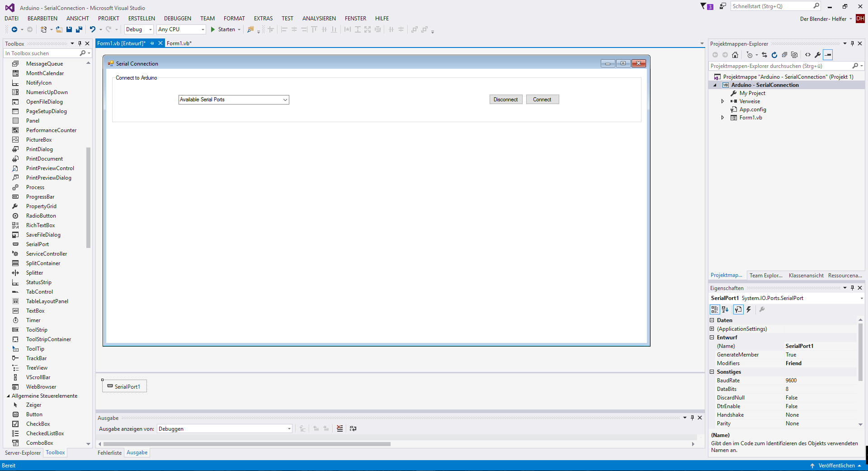This screenshot has width=868, height=471.
Task: Click the Disconnect button on the form
Action: 505,99
